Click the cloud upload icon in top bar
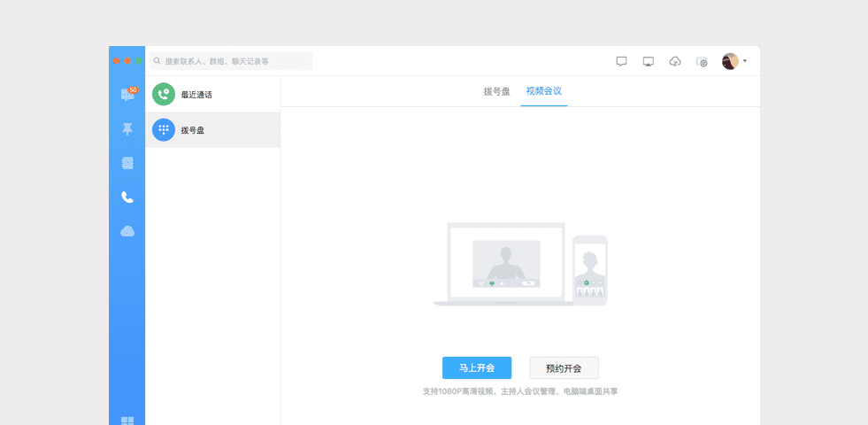Viewport: 868px width, 425px height. click(675, 61)
